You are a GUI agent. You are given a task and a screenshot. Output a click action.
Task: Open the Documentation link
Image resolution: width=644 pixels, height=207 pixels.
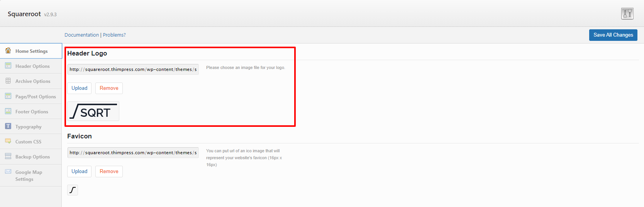(81, 35)
